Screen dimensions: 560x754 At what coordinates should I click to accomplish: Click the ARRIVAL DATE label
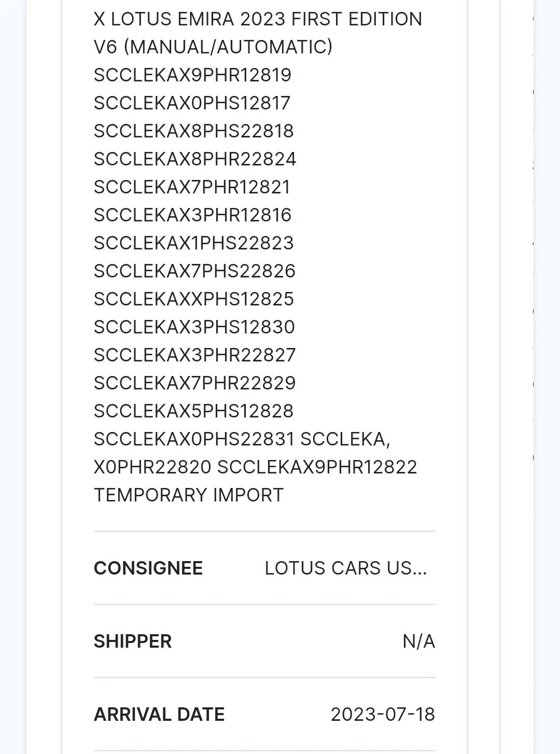[x=159, y=715]
